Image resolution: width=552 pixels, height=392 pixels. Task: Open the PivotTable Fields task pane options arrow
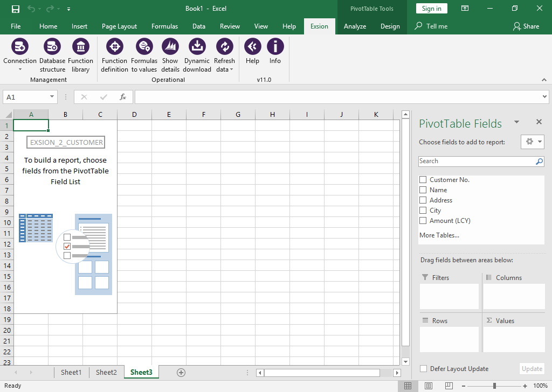pyautogui.click(x=516, y=122)
